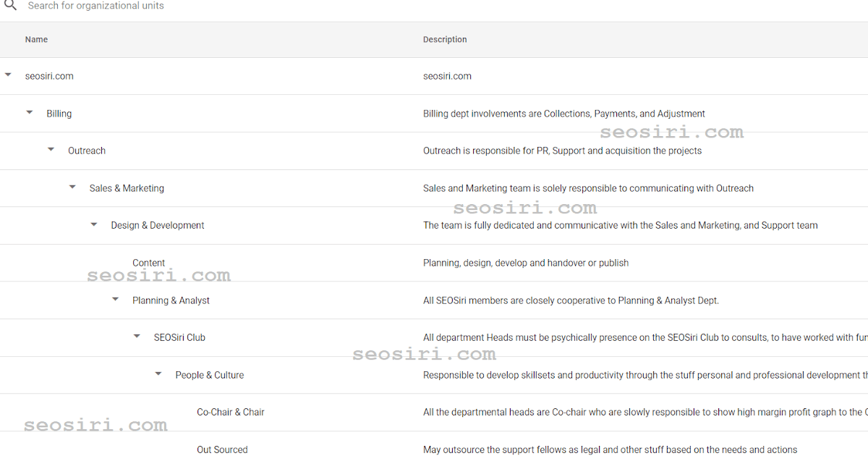Collapse the Planning & Analyst unit
Viewport: 868px width, 456px height.
pyautogui.click(x=114, y=298)
